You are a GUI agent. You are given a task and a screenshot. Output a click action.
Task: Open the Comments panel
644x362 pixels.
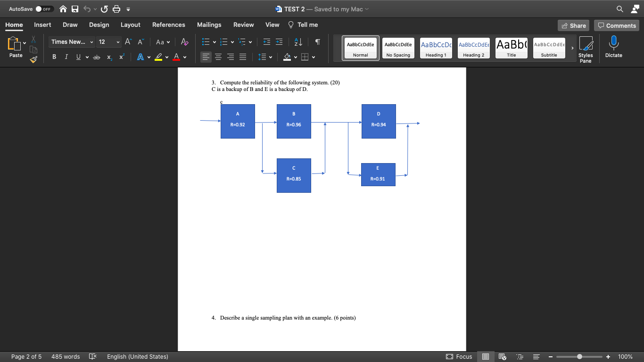(617, 25)
